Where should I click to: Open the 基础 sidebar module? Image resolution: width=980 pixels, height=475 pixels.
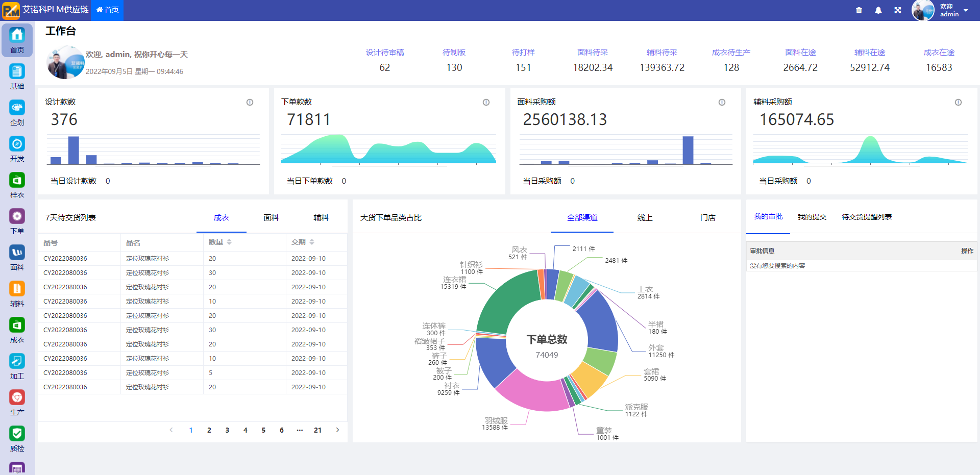click(17, 77)
